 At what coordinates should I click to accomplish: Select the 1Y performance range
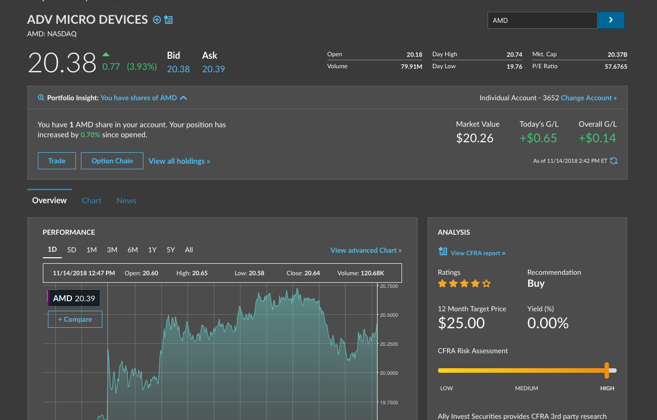152,250
